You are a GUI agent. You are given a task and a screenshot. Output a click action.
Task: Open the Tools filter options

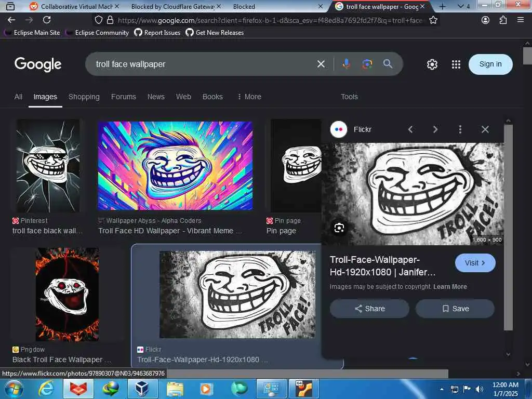[x=349, y=97]
